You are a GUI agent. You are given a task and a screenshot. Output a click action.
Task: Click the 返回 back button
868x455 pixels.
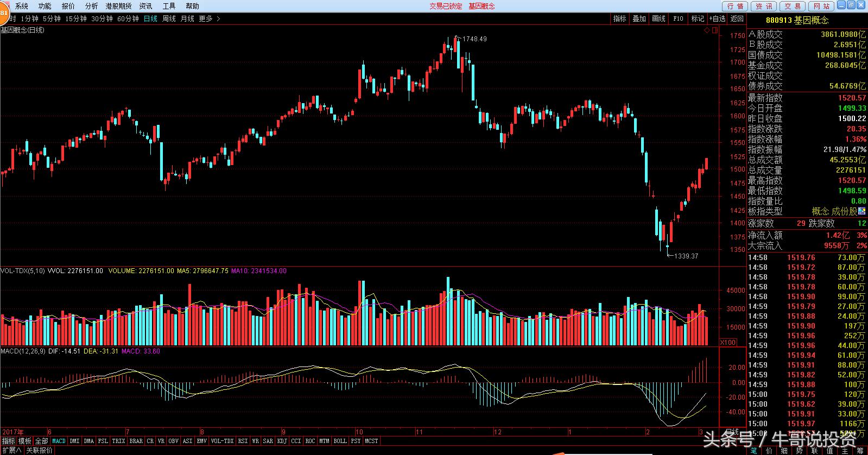click(737, 18)
